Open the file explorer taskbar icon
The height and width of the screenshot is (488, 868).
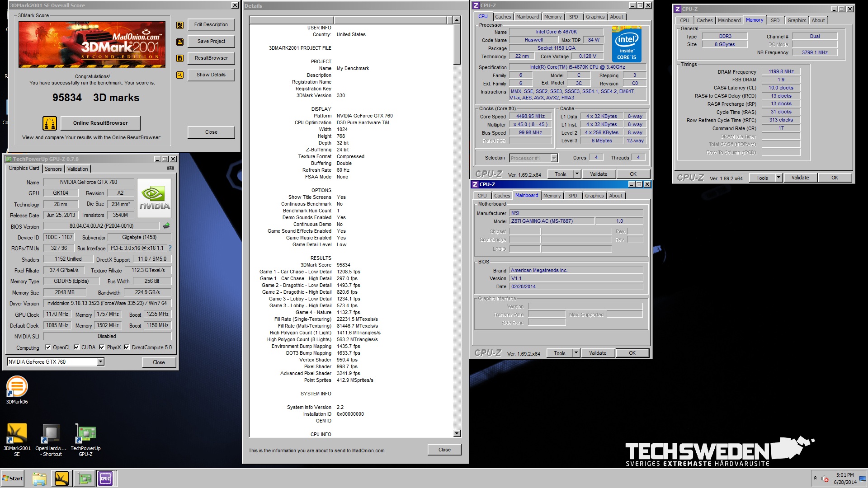(39, 479)
